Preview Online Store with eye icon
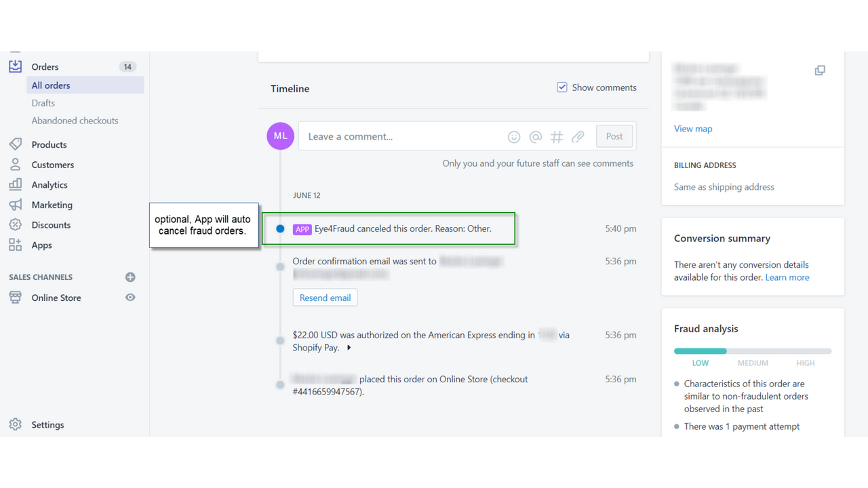Viewport: 868px width, 488px height. tap(130, 298)
